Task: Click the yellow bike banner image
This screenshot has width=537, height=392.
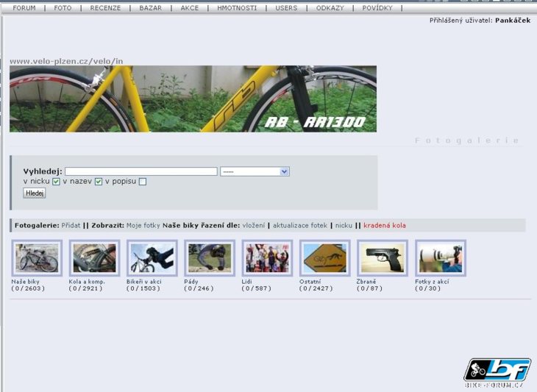Action: point(193,99)
